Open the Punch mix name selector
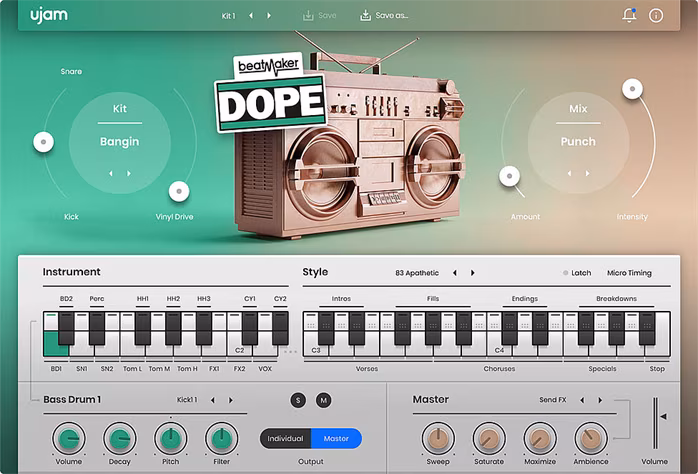 (x=578, y=142)
